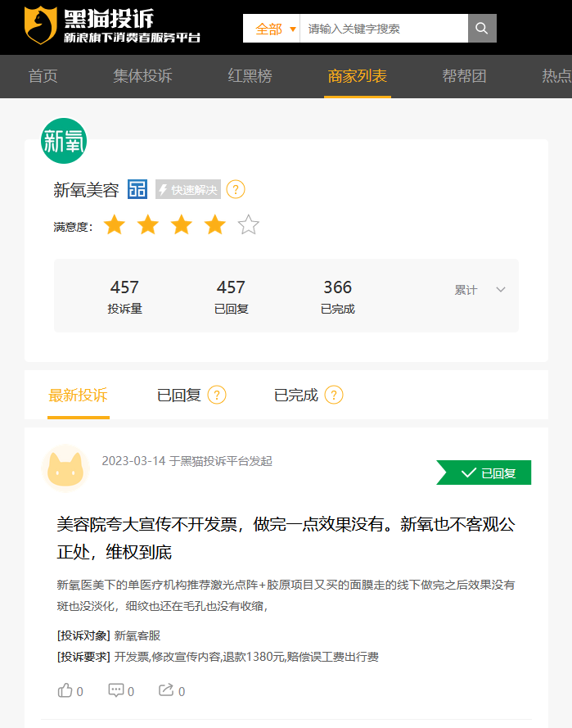Open the 全部 search category dropdown
Screen dimensions: 572x728
[x=272, y=29]
